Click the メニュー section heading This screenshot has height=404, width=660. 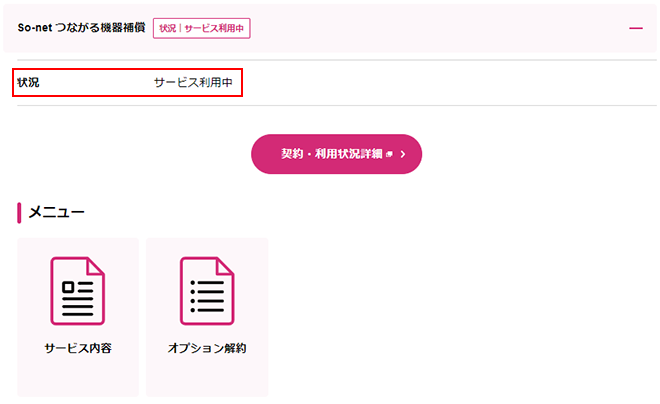coord(56,212)
